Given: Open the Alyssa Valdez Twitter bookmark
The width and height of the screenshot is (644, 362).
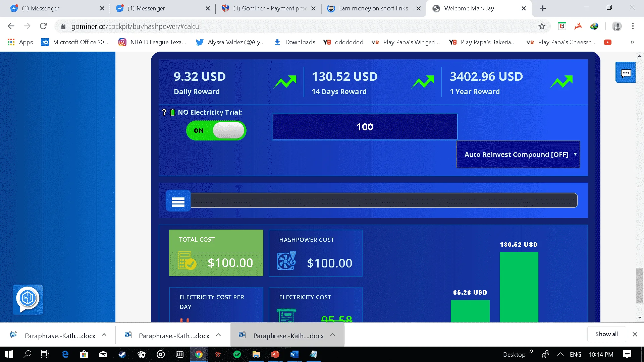Looking at the screenshot, I should [230, 42].
